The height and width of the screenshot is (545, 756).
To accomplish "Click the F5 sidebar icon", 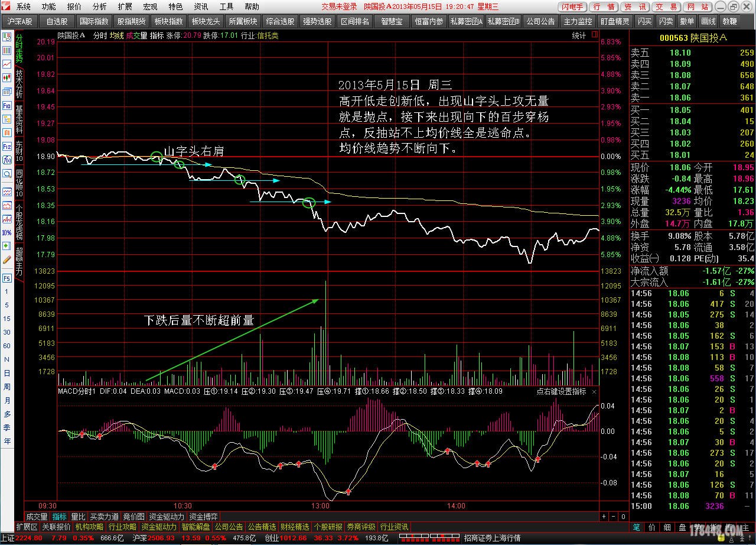I will 7,278.
